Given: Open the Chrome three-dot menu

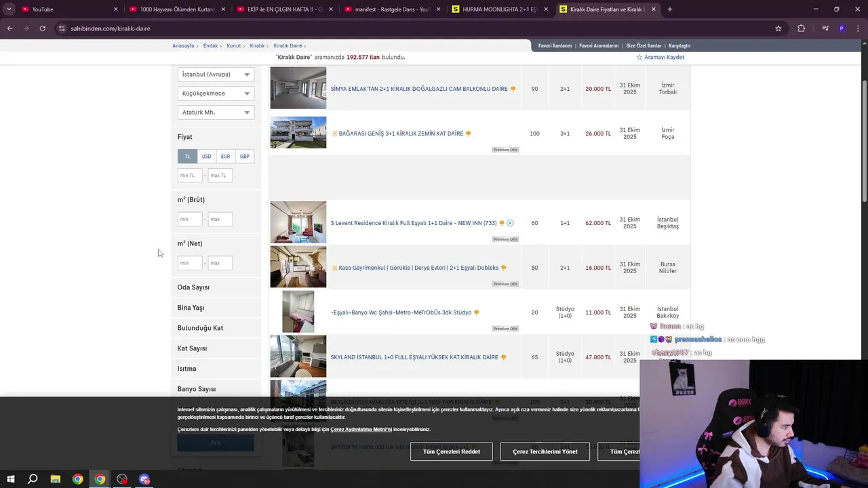Looking at the screenshot, I should click(x=857, y=28).
